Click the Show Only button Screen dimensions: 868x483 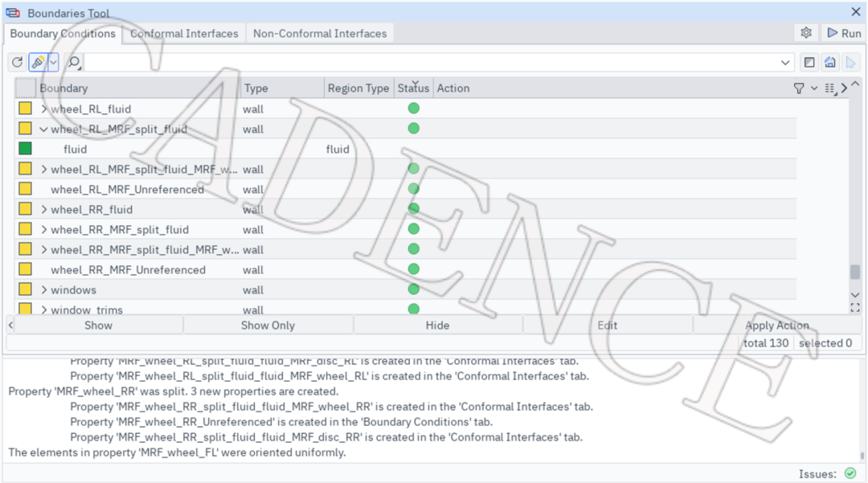pos(268,325)
